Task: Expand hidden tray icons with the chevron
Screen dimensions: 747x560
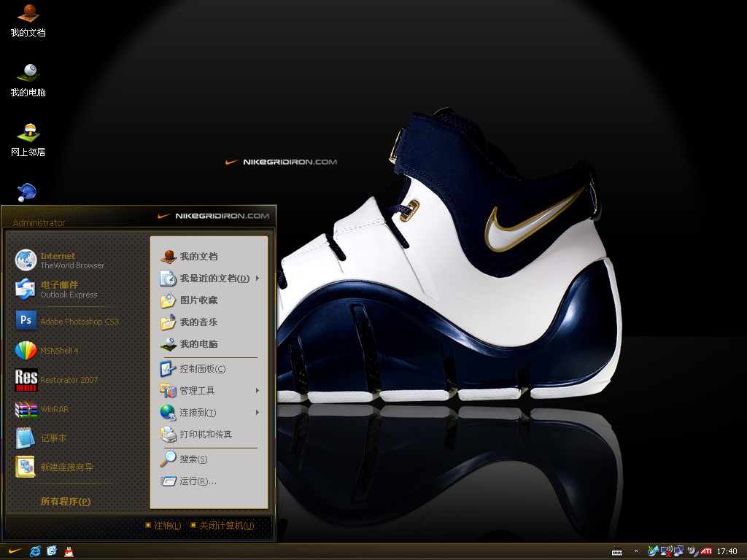Action: click(x=636, y=551)
